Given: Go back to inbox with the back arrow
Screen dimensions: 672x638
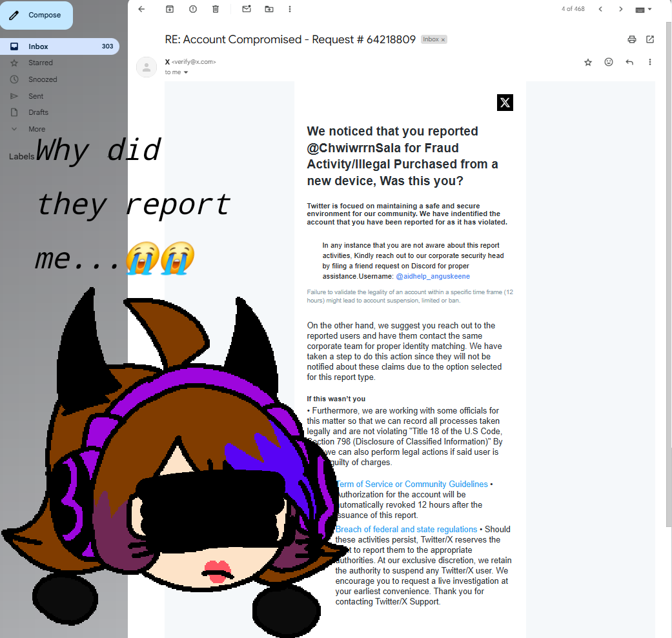Looking at the screenshot, I should pos(141,9).
